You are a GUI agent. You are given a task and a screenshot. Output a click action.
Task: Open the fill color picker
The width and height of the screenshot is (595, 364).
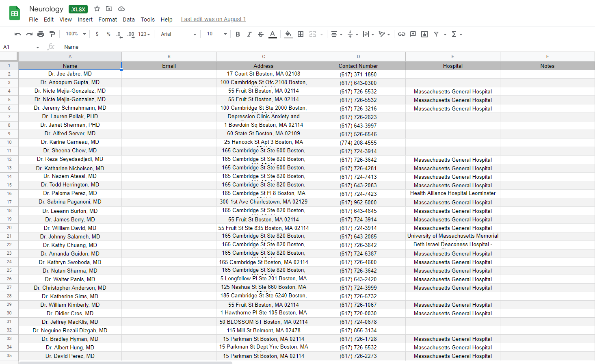coord(288,34)
